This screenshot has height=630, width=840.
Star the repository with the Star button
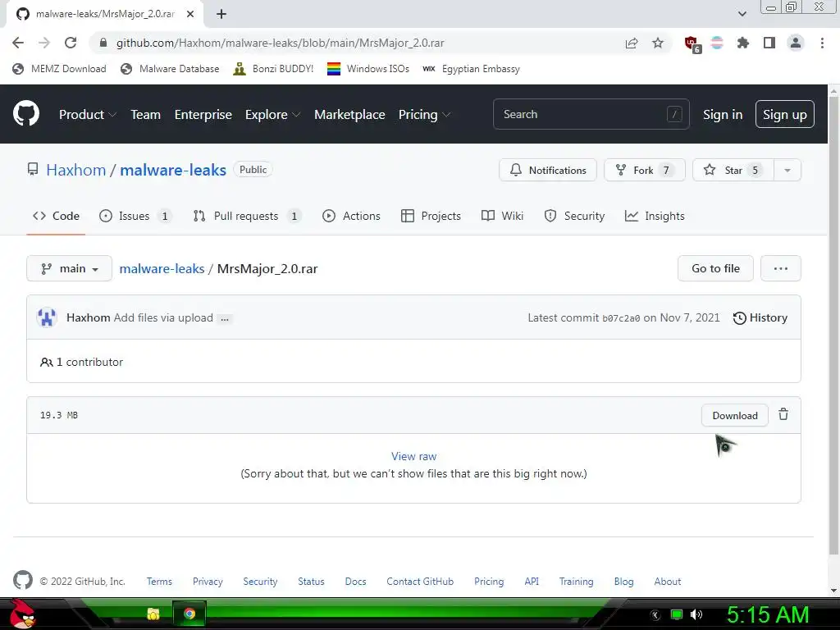click(x=733, y=171)
